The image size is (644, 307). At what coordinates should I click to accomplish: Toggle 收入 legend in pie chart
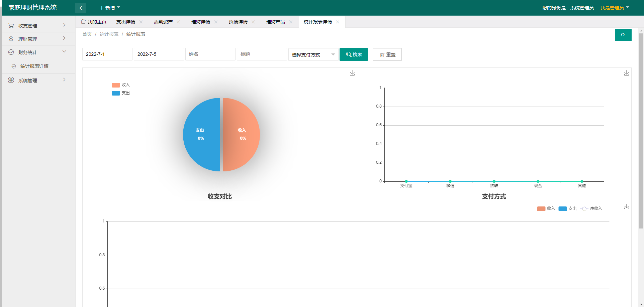tap(120, 85)
